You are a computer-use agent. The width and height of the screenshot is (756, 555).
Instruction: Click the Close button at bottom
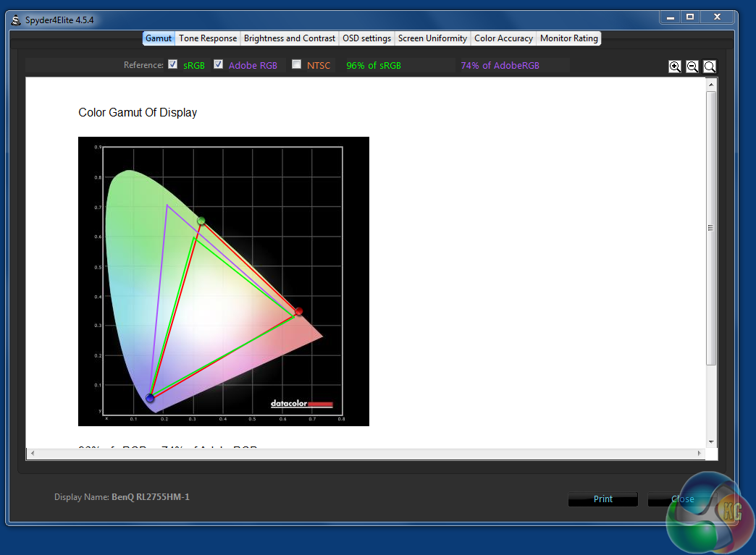[x=682, y=499]
